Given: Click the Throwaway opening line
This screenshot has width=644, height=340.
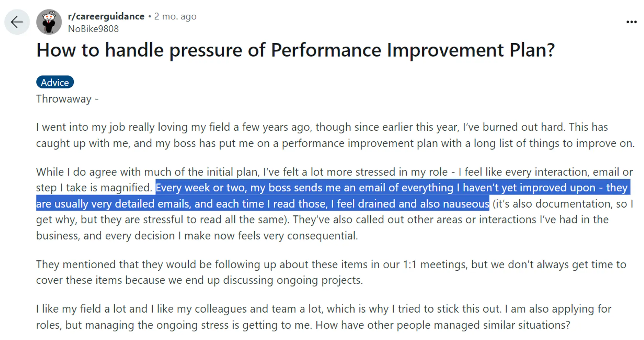Looking at the screenshot, I should pyautogui.click(x=67, y=98).
